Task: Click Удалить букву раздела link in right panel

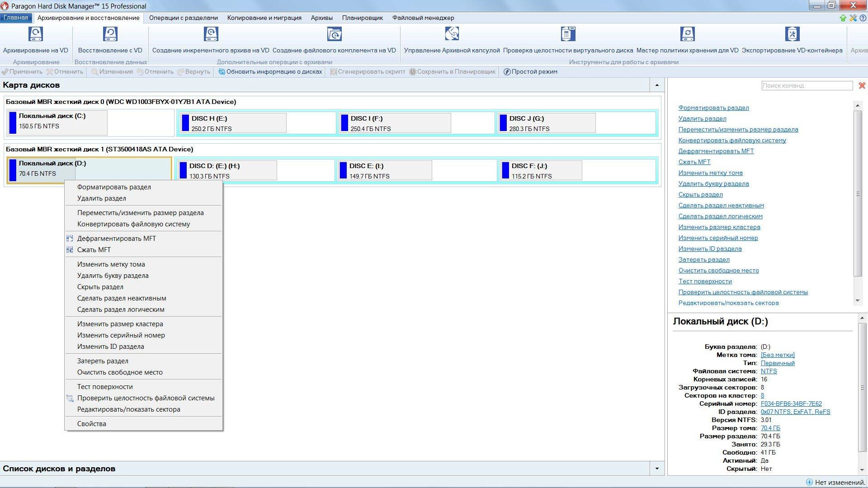Action: 713,184
